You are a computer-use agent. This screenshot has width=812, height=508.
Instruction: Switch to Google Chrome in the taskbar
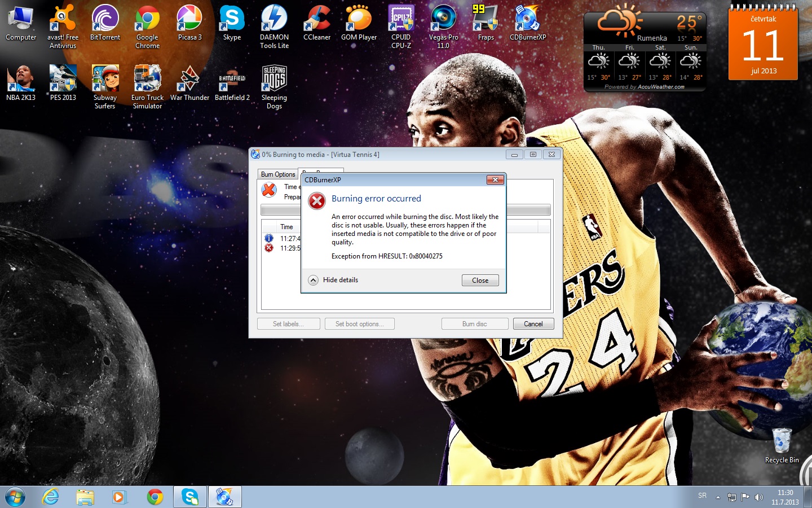(155, 497)
